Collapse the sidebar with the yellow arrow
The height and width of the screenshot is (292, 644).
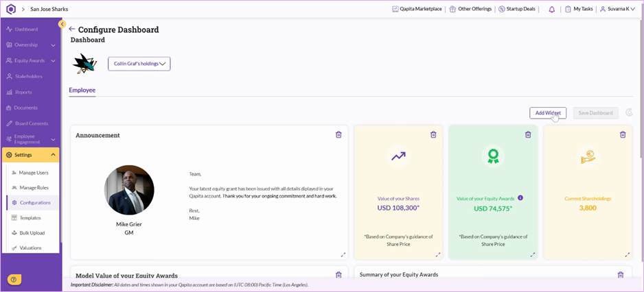tap(62, 24)
